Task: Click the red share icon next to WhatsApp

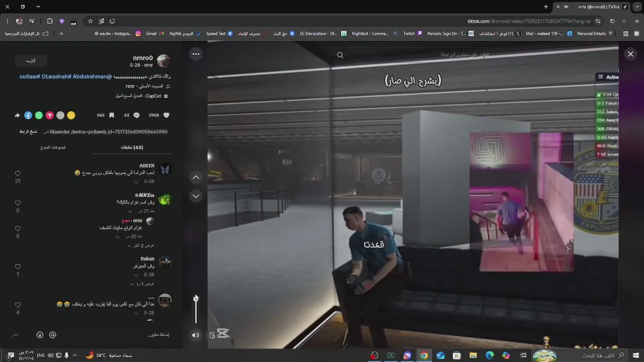Action: tap(49, 115)
